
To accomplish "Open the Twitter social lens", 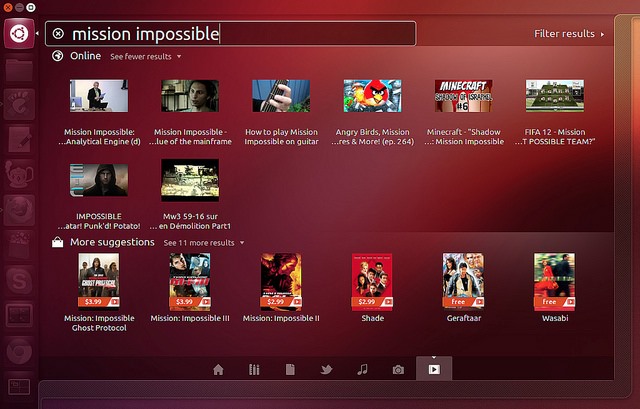I will coord(326,369).
